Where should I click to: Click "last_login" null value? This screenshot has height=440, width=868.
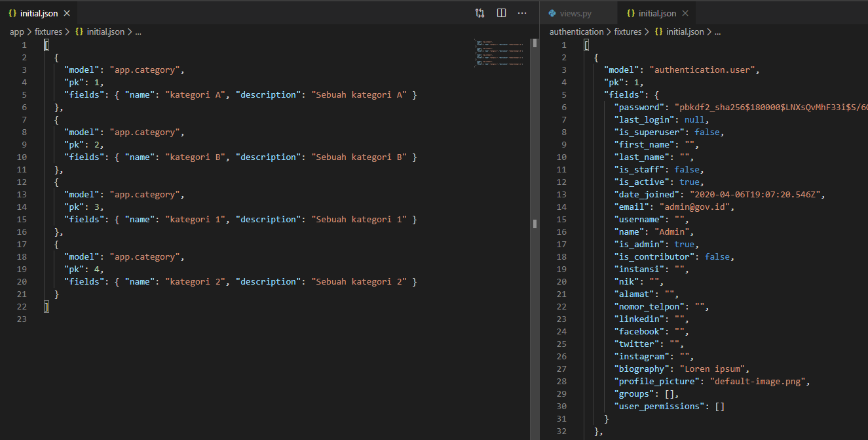click(694, 120)
